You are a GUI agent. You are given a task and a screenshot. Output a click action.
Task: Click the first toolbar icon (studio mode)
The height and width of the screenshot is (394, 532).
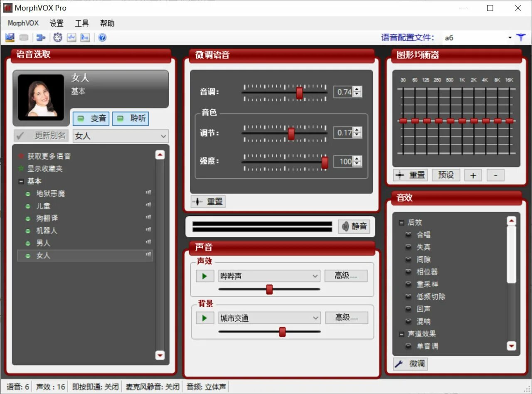tap(10, 38)
